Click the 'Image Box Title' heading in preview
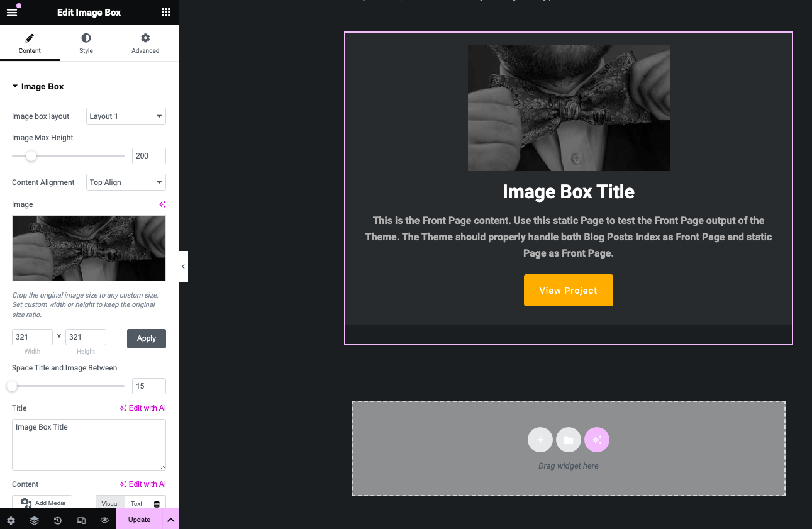812x529 pixels. (569, 192)
